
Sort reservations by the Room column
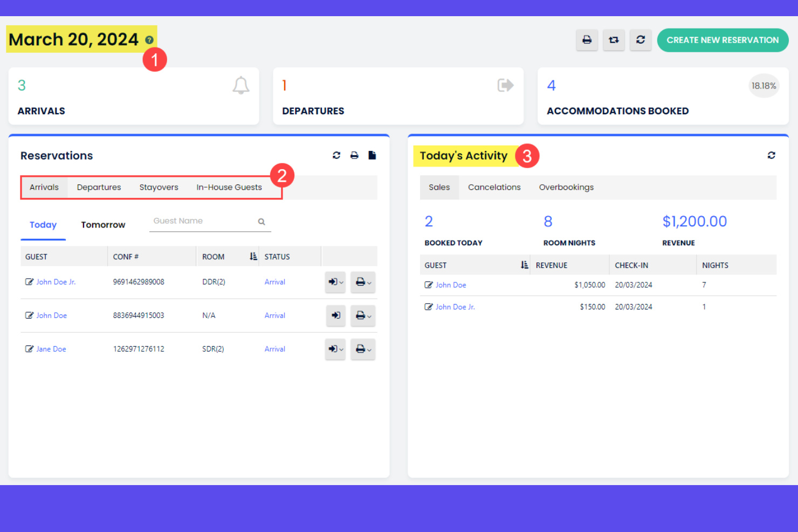click(x=252, y=256)
